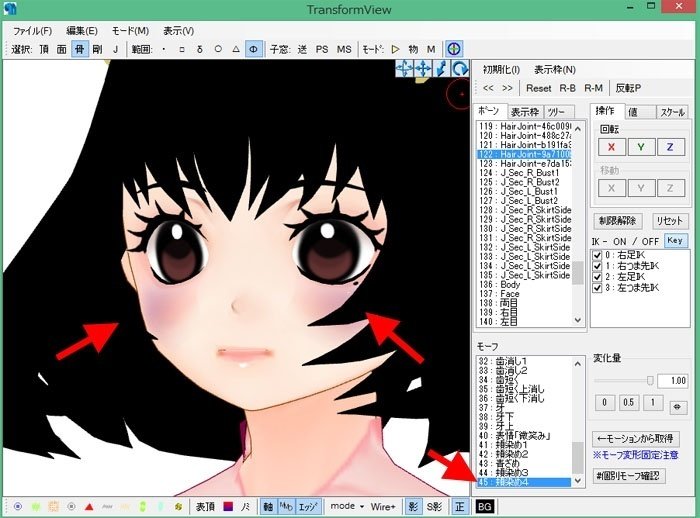Select joint mode button J
The image size is (700, 518).
pyautogui.click(x=115, y=49)
